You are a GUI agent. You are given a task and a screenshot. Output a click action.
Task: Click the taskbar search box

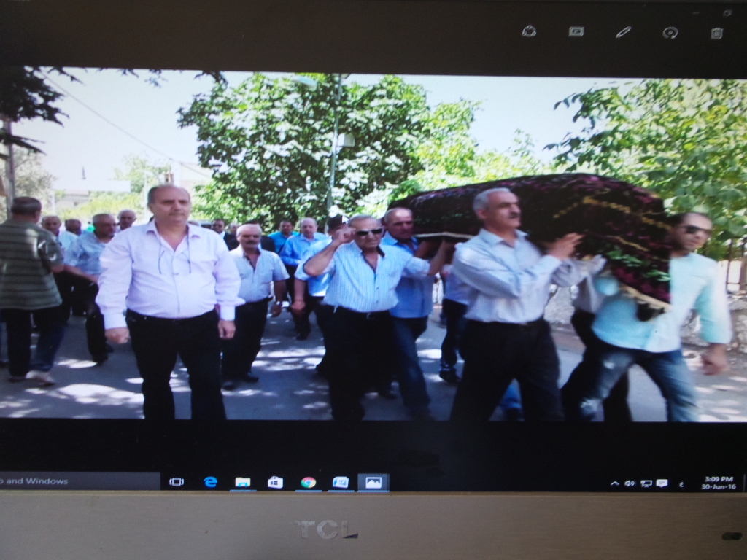(x=79, y=481)
